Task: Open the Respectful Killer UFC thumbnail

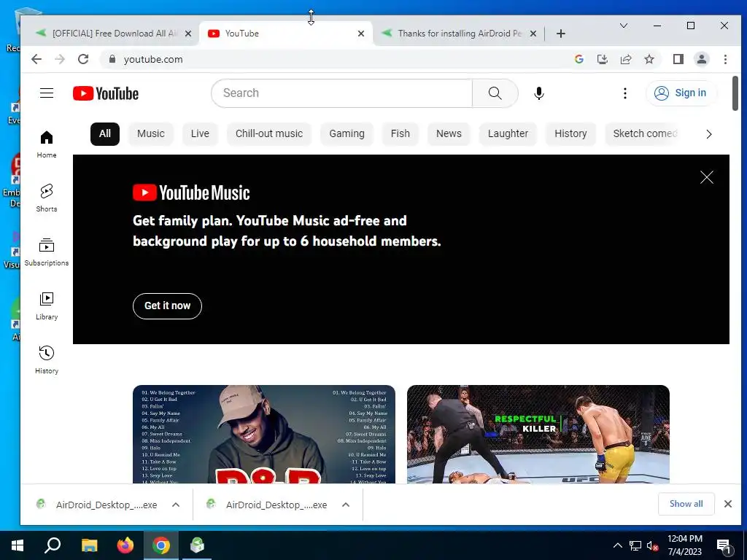Action: (x=538, y=435)
